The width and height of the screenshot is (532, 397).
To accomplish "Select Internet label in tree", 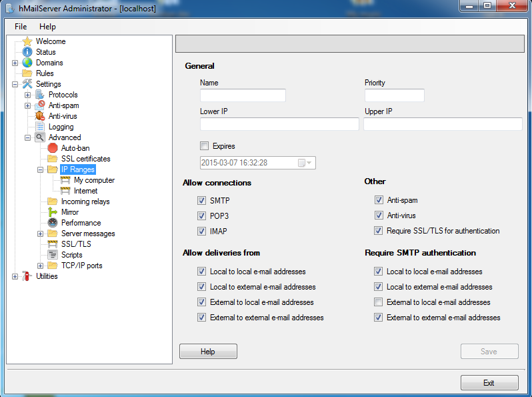I will (x=86, y=191).
